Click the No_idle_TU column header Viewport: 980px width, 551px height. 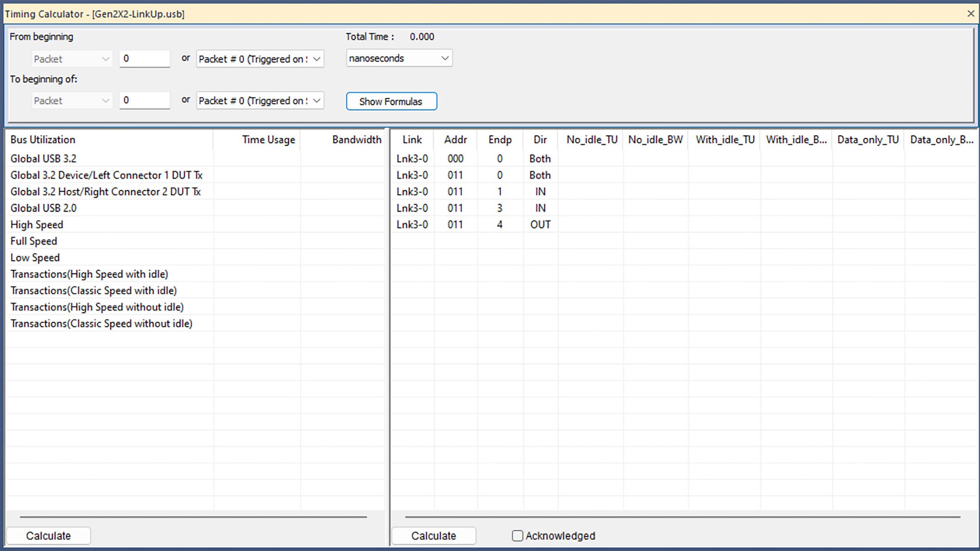(591, 140)
